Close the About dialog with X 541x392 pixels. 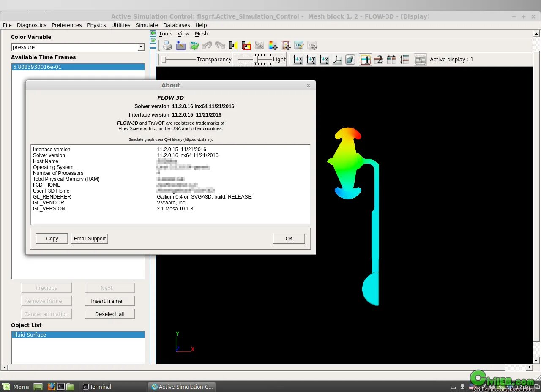pos(309,85)
